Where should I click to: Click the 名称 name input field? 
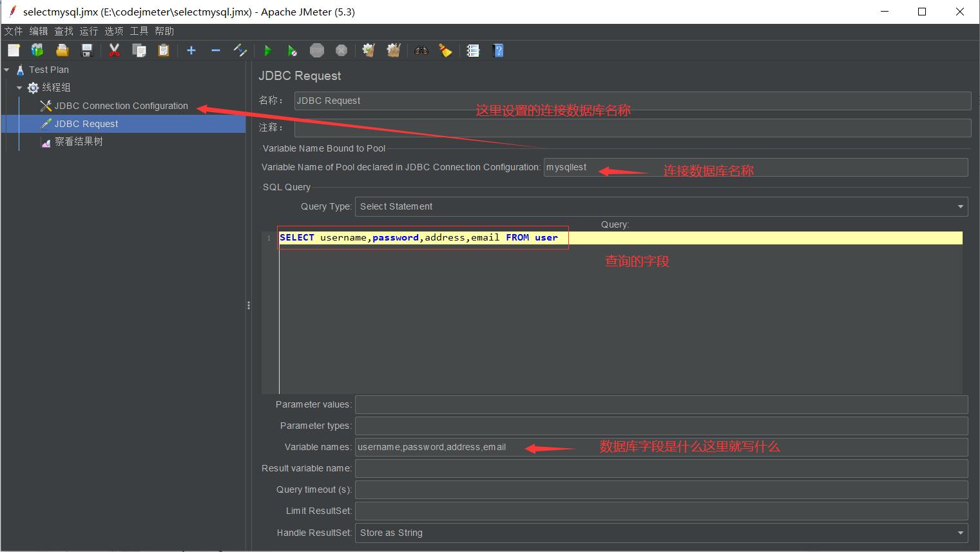[633, 101]
